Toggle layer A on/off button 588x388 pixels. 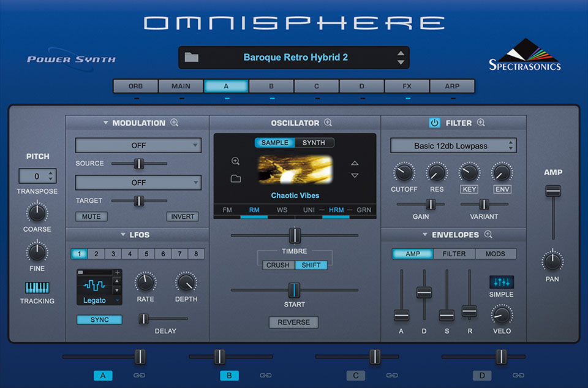103,375
